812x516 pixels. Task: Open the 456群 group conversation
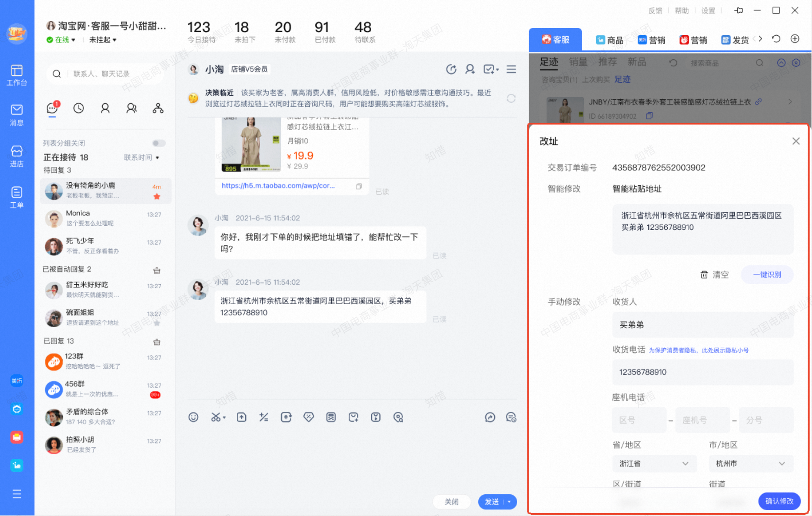pos(106,389)
